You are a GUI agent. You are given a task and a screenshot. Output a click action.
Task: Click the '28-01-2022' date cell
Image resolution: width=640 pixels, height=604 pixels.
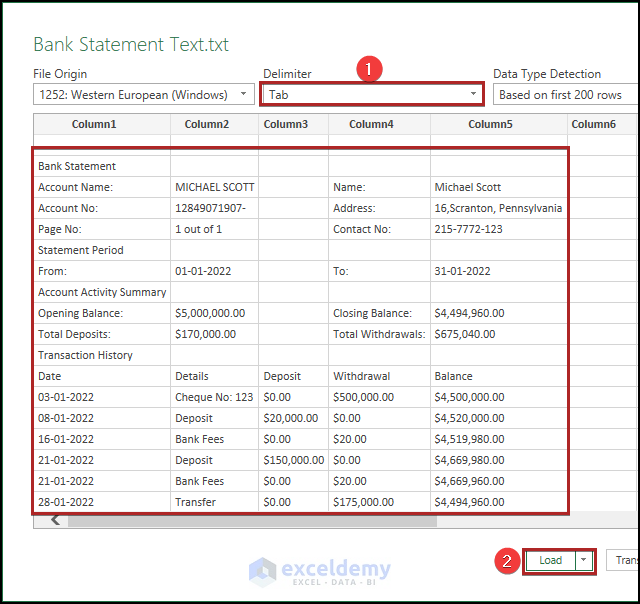point(102,502)
